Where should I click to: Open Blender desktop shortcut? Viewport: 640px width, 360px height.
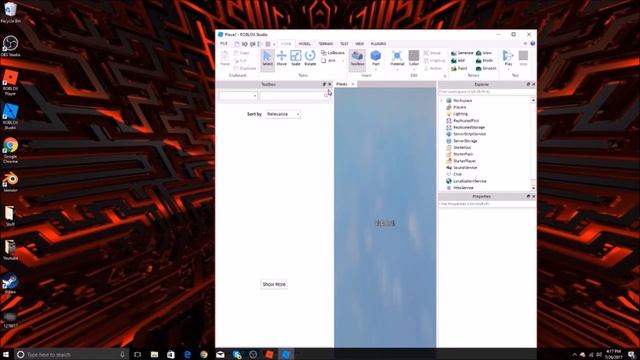[10, 182]
